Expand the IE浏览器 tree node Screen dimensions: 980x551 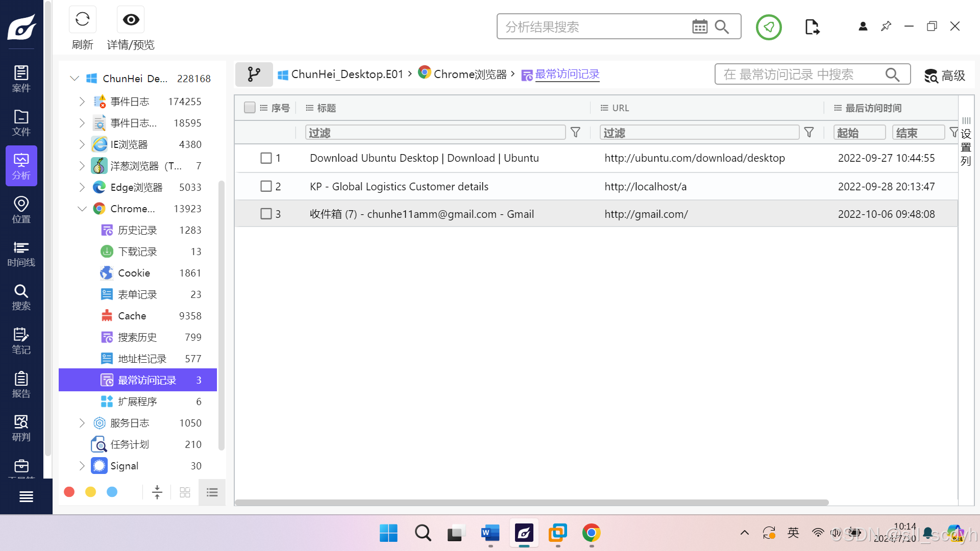point(82,144)
